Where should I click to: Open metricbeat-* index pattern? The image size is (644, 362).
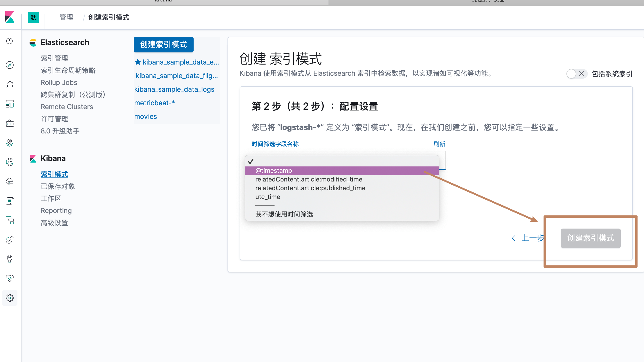coord(154,103)
